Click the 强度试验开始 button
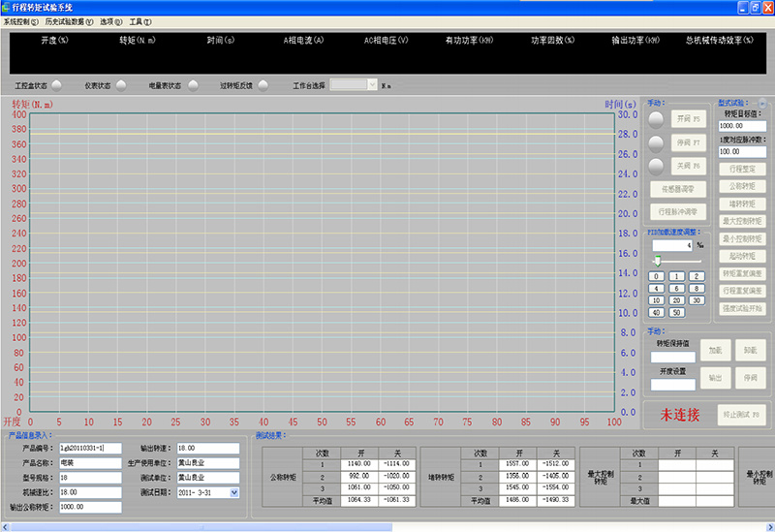The image size is (775, 532). (742, 308)
